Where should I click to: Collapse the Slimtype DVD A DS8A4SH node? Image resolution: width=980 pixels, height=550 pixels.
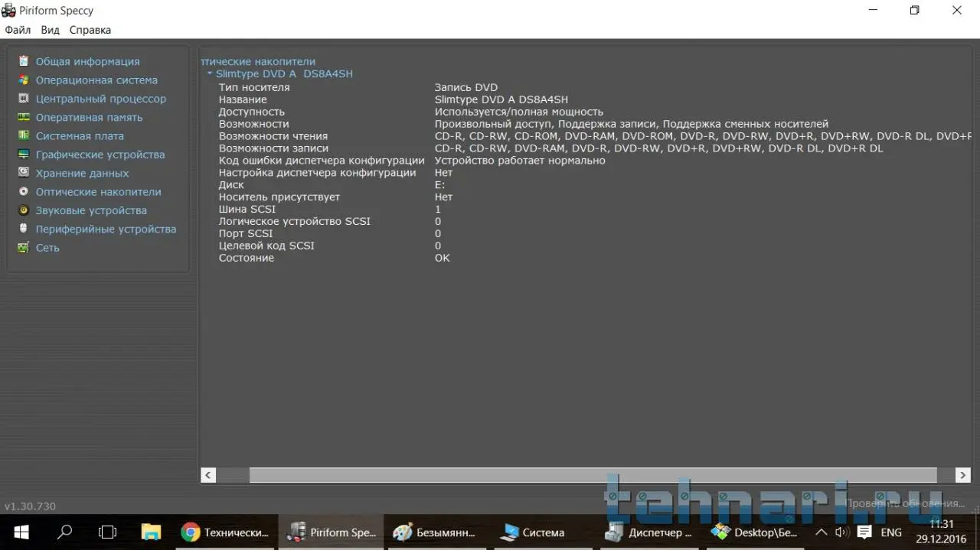[x=210, y=73]
